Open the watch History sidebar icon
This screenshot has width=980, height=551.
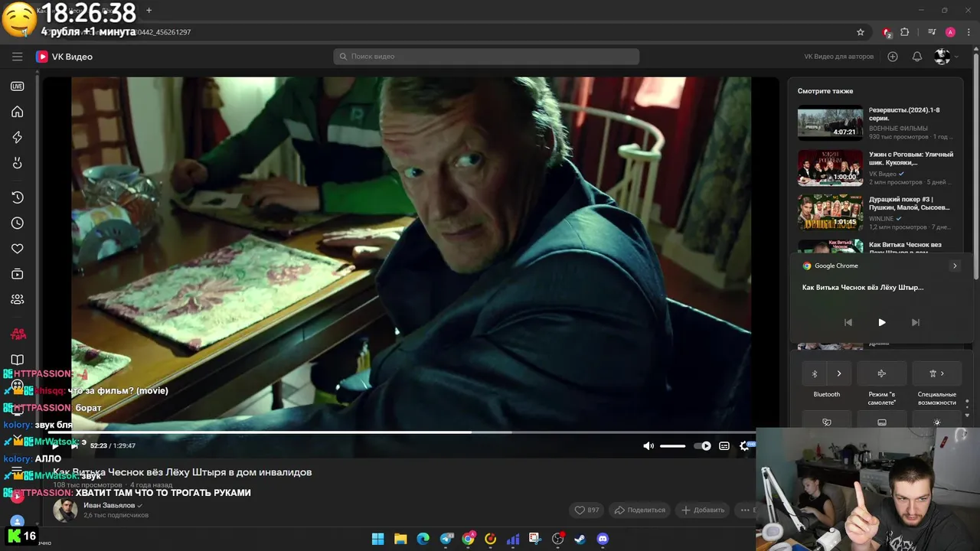tap(17, 197)
